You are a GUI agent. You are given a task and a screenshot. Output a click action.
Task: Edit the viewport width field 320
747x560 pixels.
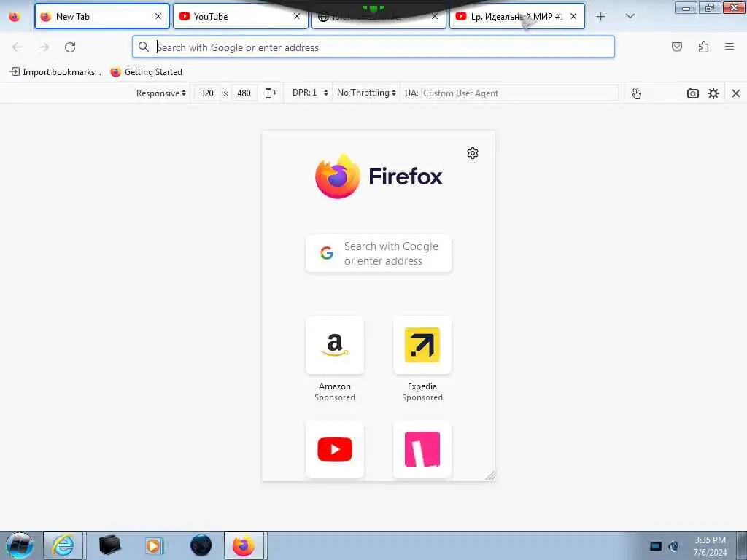coord(206,93)
